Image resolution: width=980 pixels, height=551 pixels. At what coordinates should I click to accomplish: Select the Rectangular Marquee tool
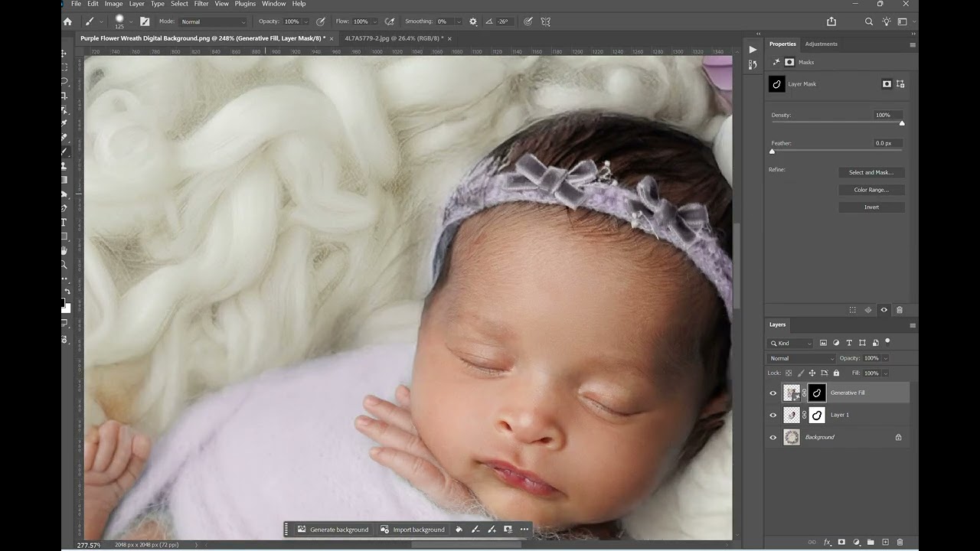tap(64, 67)
